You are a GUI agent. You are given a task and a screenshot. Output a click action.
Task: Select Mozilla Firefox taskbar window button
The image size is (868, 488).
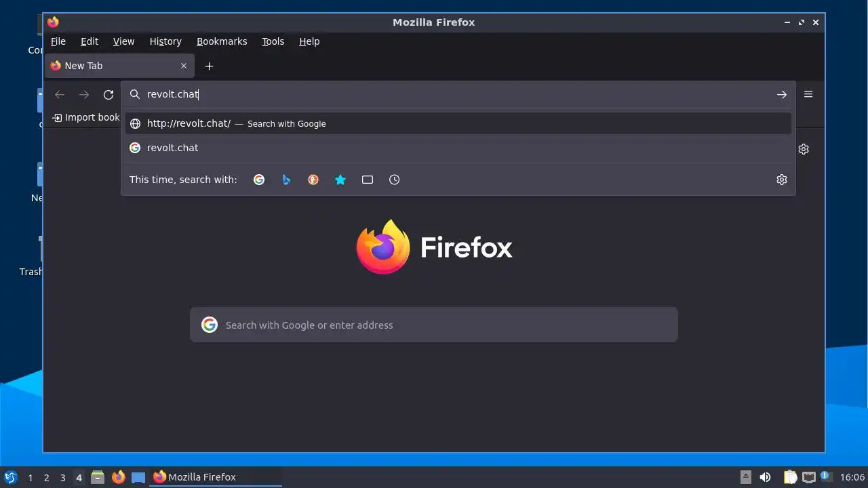[x=216, y=477]
